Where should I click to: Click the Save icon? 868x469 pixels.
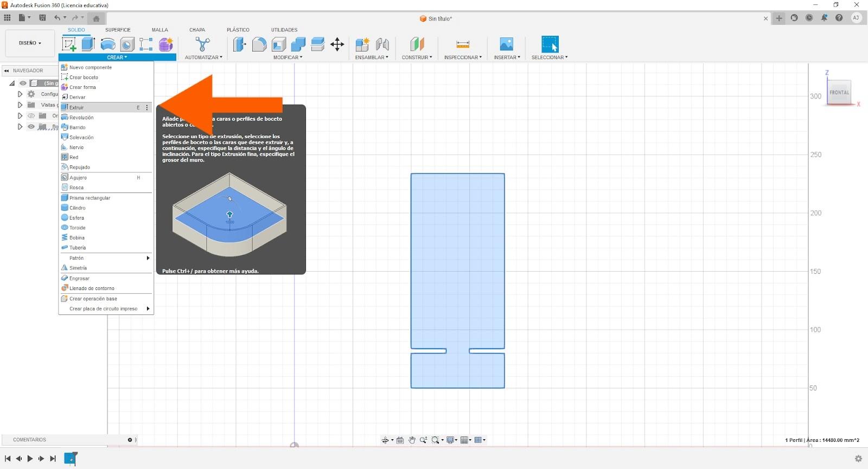pos(42,18)
